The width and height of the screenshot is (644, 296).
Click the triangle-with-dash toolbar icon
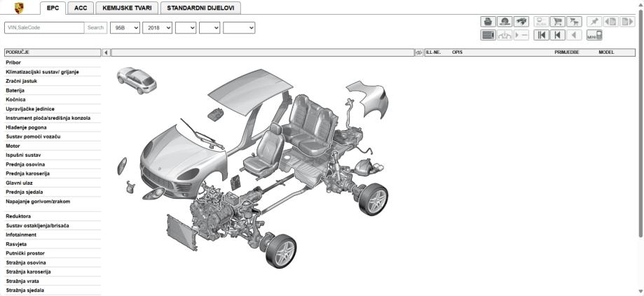pyautogui.click(x=521, y=35)
